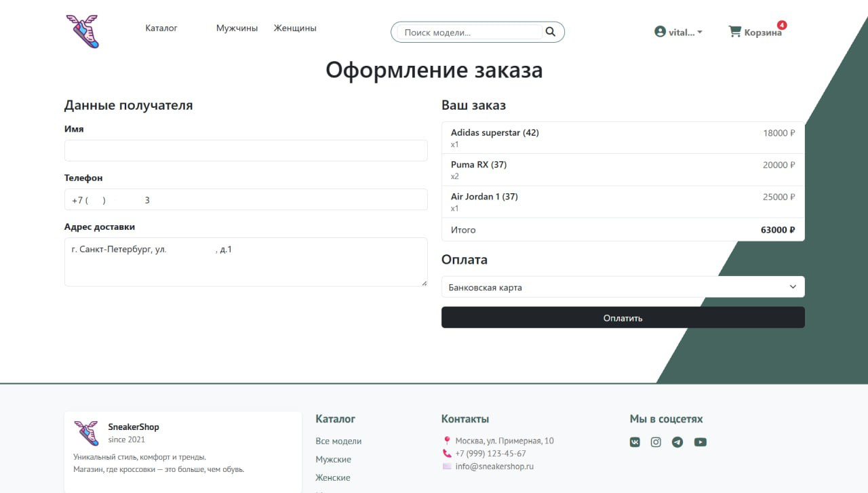This screenshot has width=868, height=493.
Task: Click the Air Jordan 1 (37) order row
Action: click(x=623, y=201)
